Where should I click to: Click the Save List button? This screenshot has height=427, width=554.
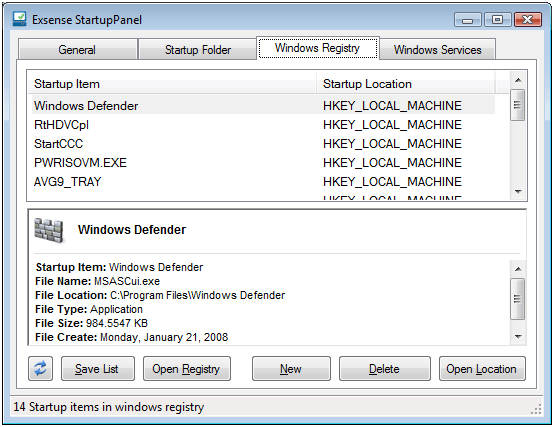point(98,369)
